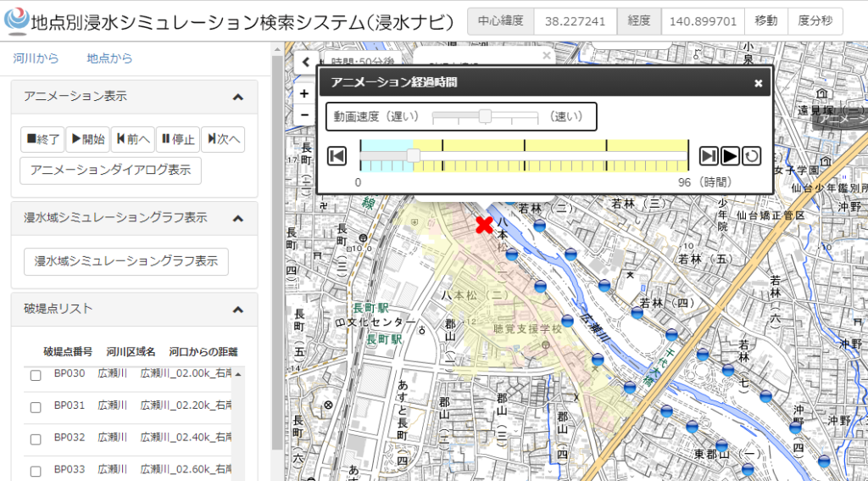Close the map popup above the dialog
The height and width of the screenshot is (481, 868).
[547, 55]
